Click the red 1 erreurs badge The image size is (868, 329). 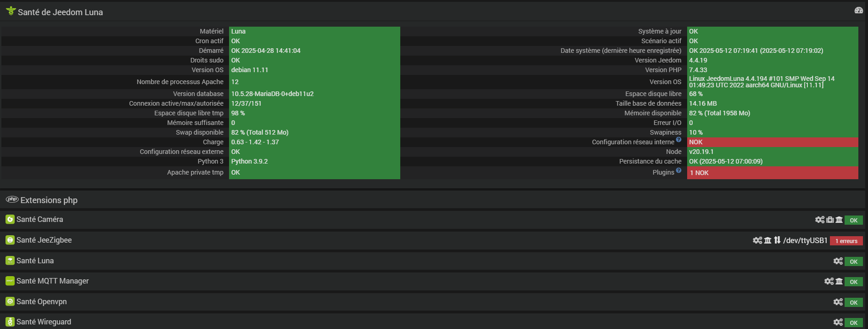[846, 241]
